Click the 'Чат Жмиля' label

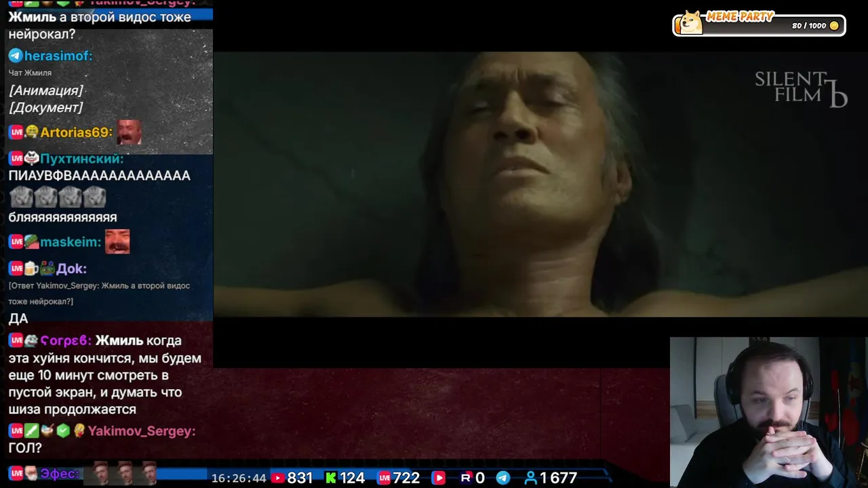tap(30, 73)
